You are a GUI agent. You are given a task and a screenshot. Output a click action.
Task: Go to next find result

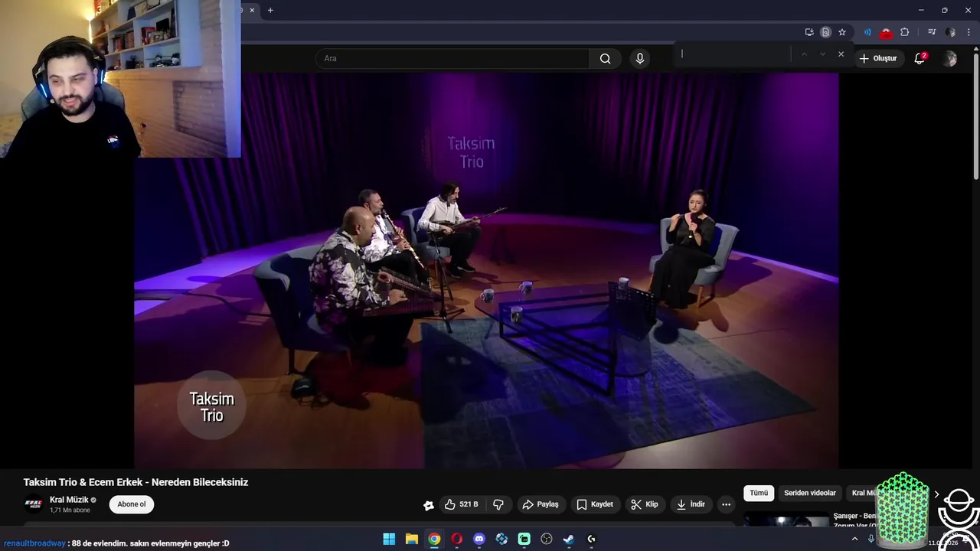point(822,54)
